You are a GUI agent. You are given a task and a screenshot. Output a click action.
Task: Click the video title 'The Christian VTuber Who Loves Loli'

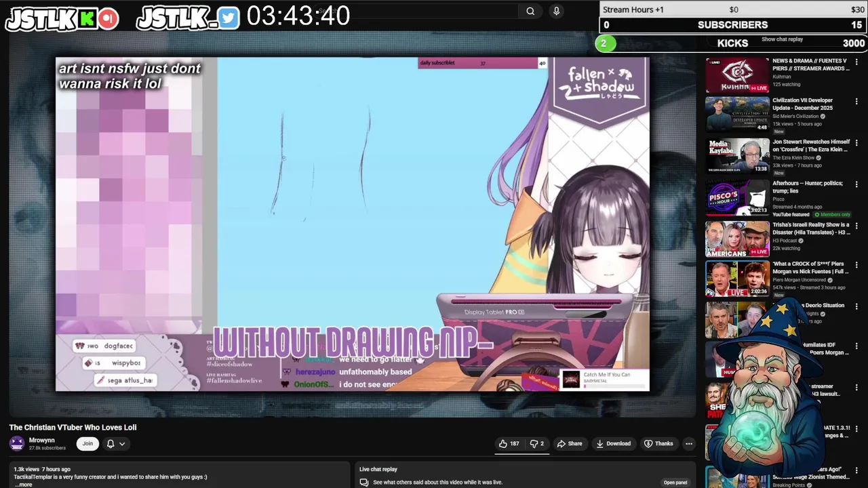pos(73,428)
